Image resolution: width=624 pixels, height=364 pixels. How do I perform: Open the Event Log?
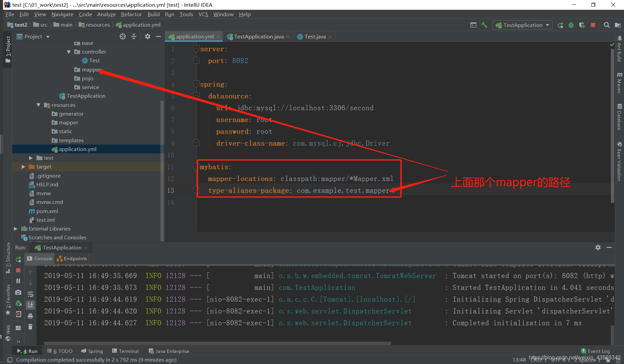[595, 351]
